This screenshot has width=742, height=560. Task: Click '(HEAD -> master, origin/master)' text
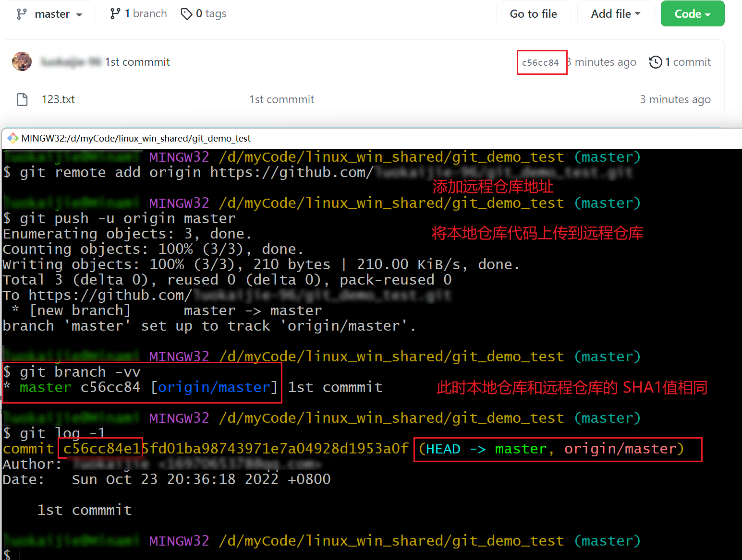(551, 449)
